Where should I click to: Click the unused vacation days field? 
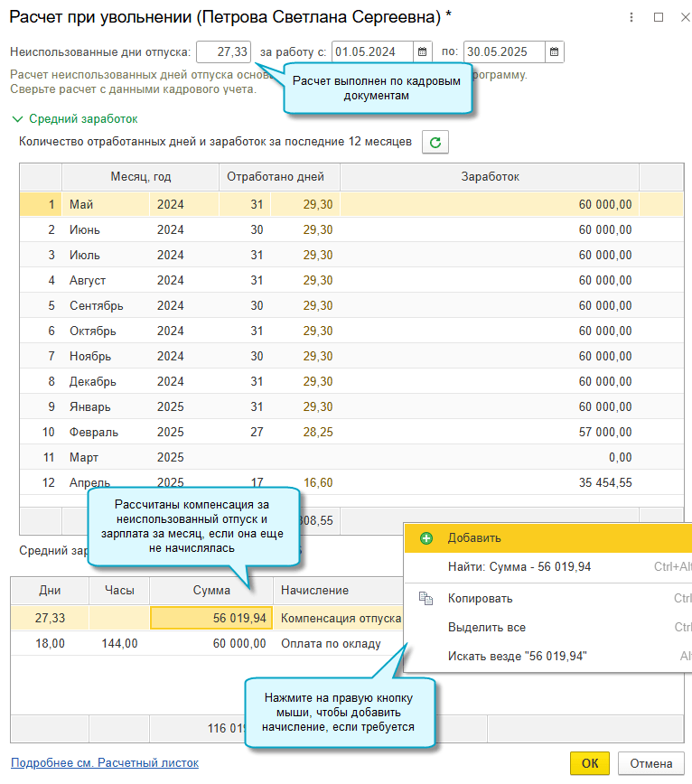pyautogui.click(x=222, y=52)
